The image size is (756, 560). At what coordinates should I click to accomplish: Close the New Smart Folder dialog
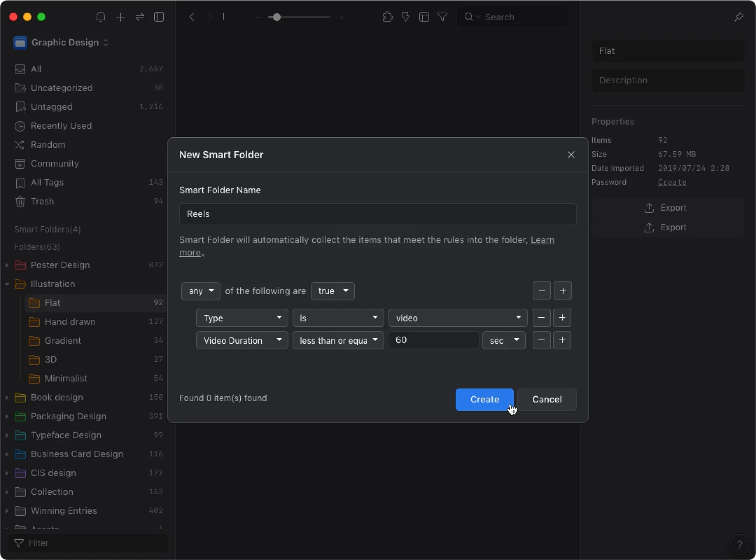(571, 155)
